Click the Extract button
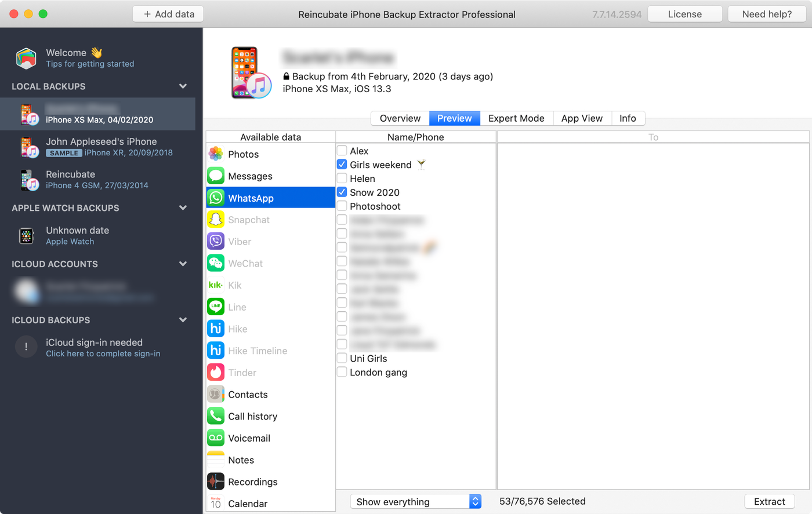812x514 pixels. coord(770,501)
